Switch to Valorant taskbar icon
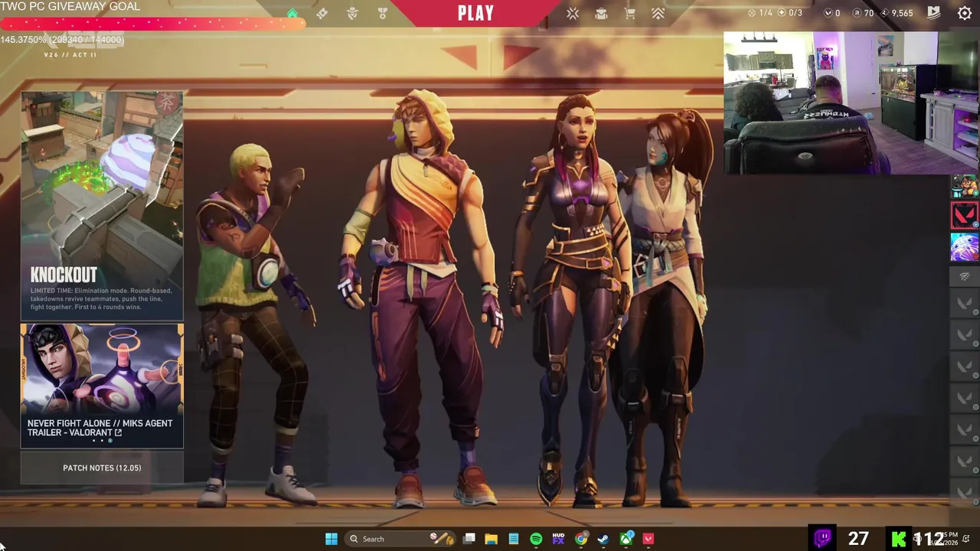 click(x=648, y=539)
